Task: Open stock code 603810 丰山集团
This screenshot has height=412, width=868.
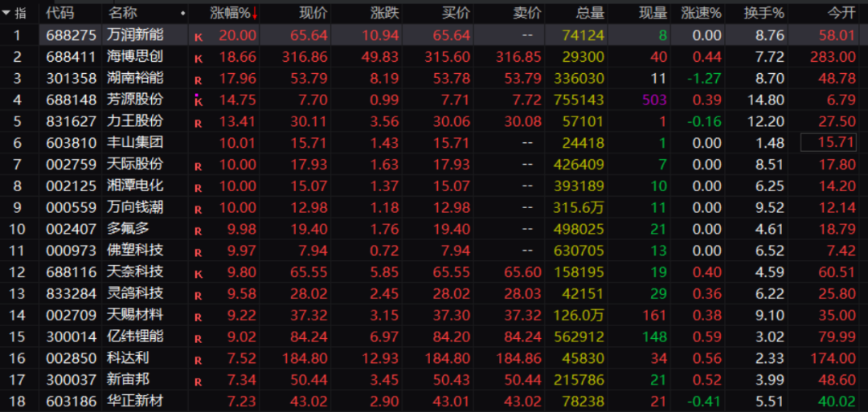Action: tap(71, 142)
